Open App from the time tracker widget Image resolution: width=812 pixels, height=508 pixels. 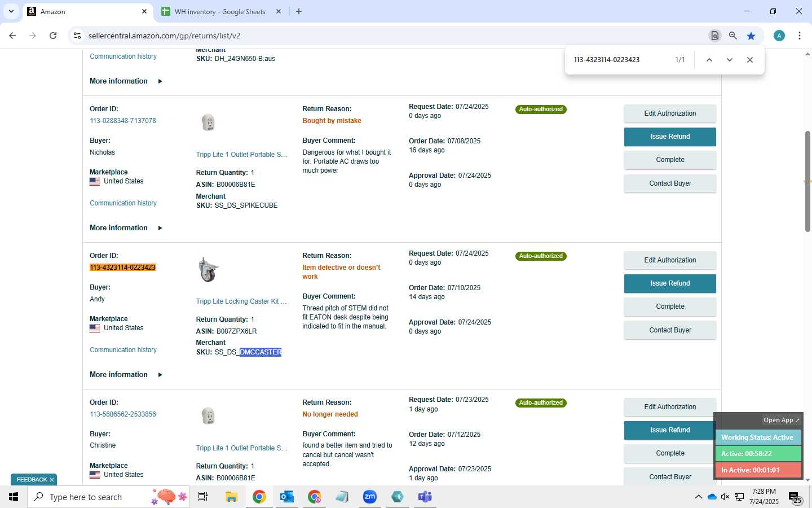pyautogui.click(x=781, y=420)
